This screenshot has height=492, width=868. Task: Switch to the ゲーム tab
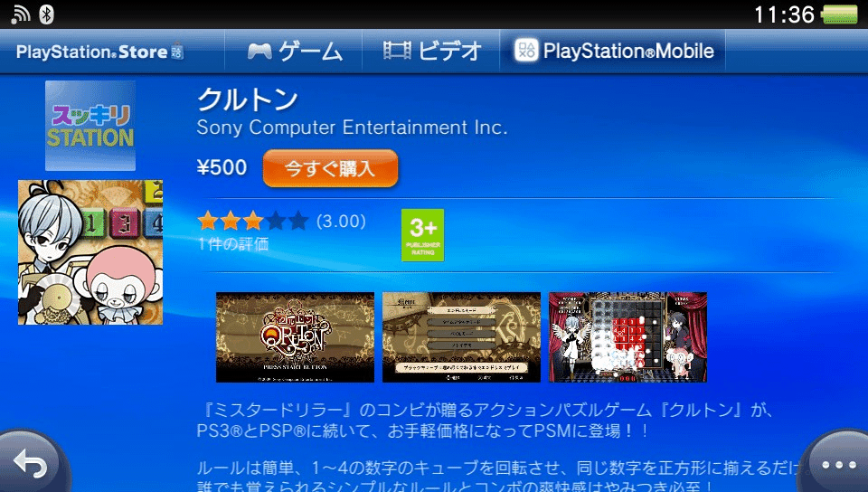click(295, 52)
